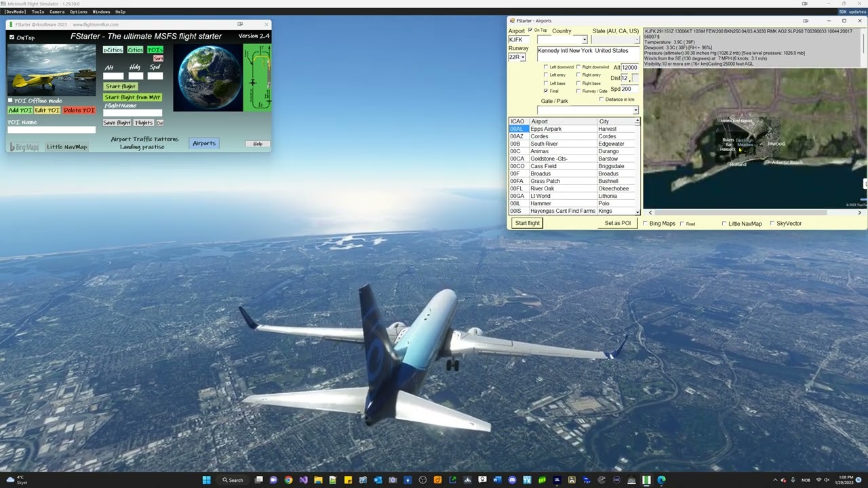The image size is (868, 488).
Task: Open Task View on the taskbar
Action: 258,480
